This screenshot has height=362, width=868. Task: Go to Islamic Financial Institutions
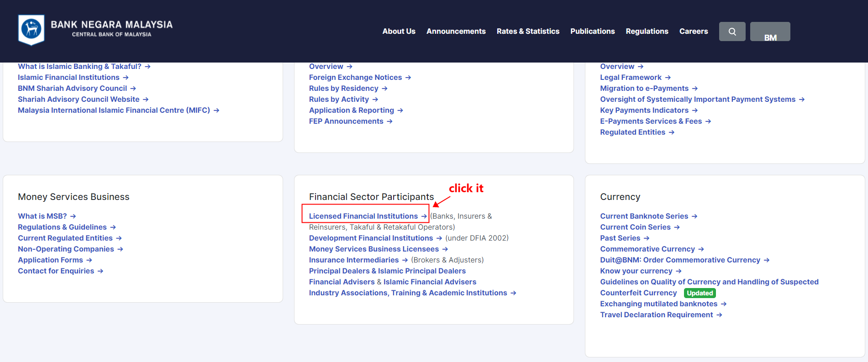click(73, 78)
